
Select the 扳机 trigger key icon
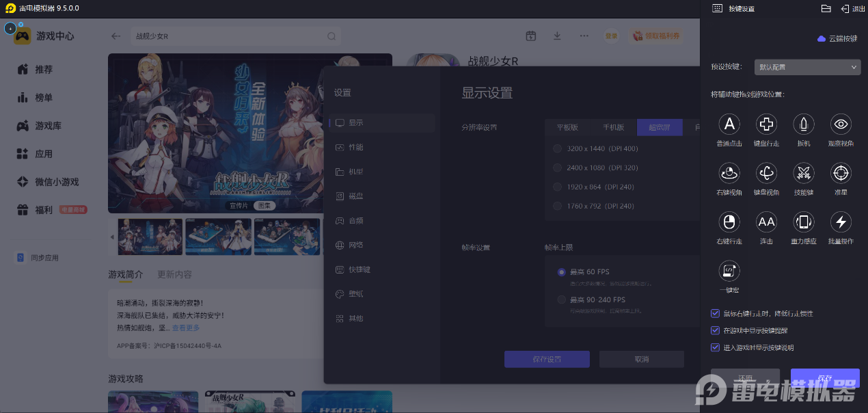pyautogui.click(x=803, y=124)
